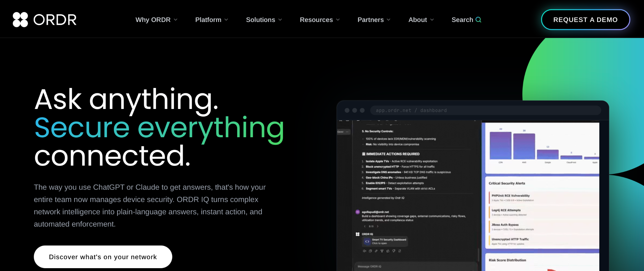The image size is (644, 271).
Task: Click the 'Geo-block China IPs' action item
Action: [396, 178]
